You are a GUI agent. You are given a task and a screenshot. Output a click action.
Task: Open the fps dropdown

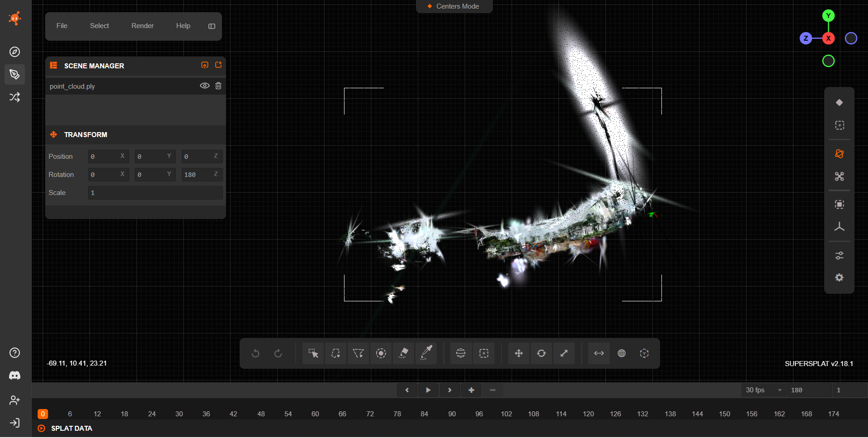pyautogui.click(x=764, y=390)
